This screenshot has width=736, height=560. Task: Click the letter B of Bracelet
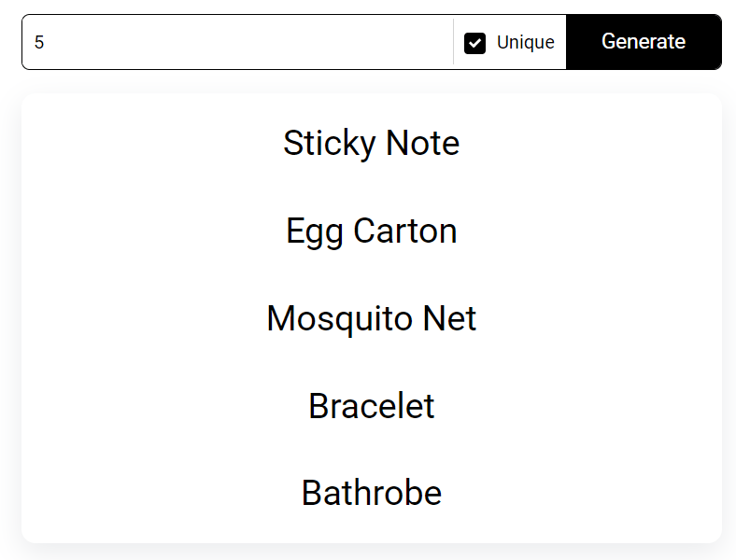coord(319,407)
